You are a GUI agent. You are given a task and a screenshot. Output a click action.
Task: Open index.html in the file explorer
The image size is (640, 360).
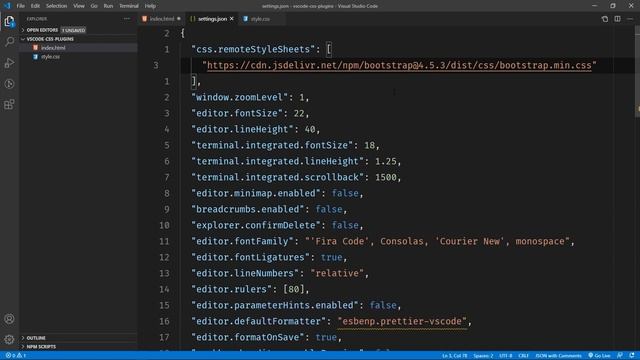pyautogui.click(x=53, y=48)
